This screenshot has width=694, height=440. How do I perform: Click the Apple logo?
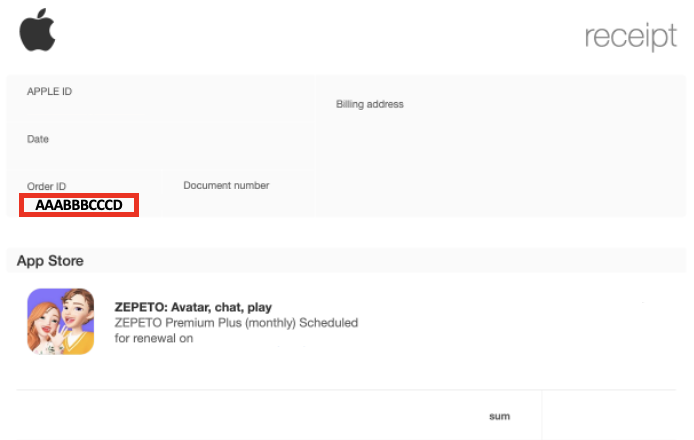click(37, 32)
